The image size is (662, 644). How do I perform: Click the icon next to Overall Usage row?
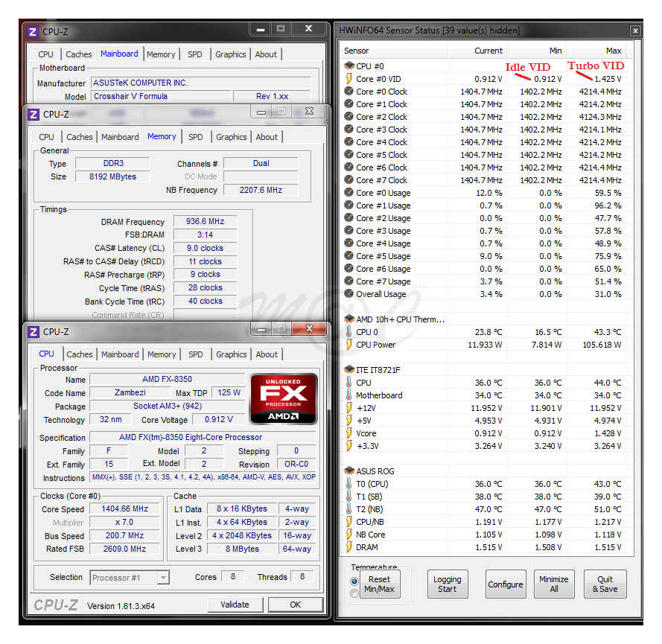click(348, 294)
